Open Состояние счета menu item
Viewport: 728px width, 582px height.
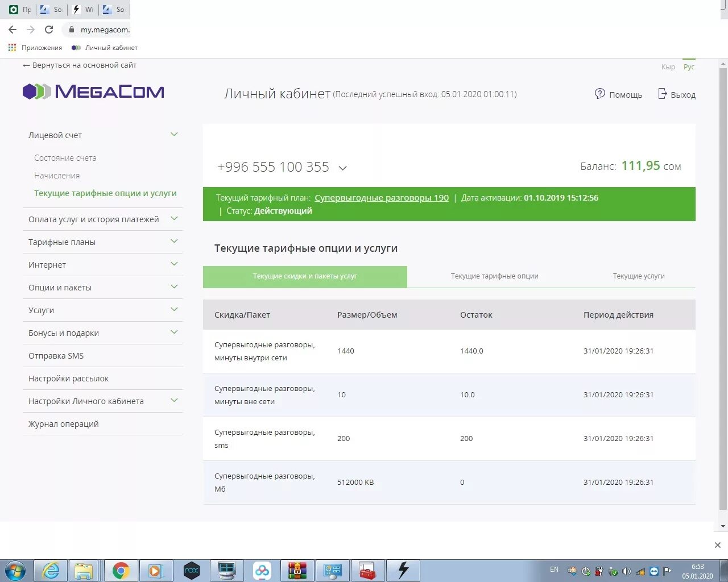pos(65,158)
